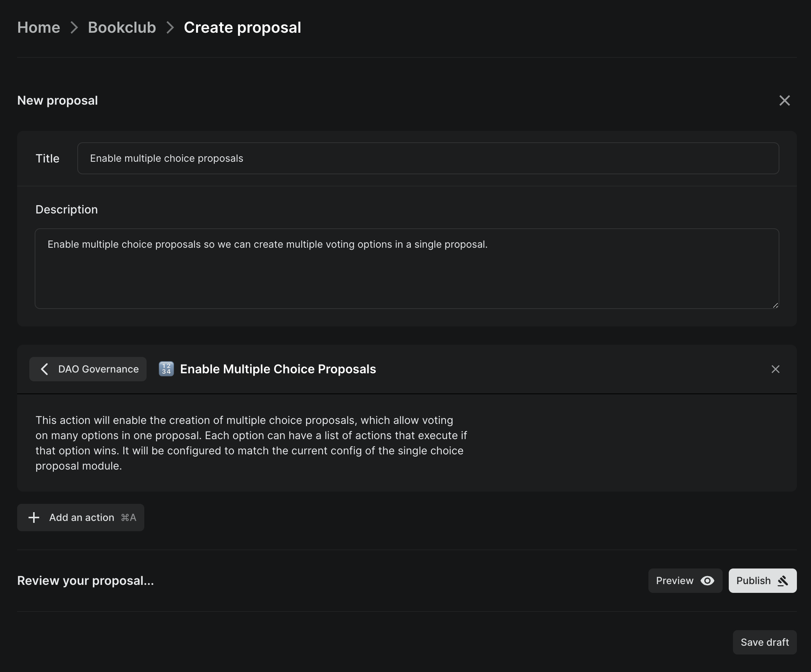
Task: Click breadcrumb chevron after Bookclub
Action: 170,28
